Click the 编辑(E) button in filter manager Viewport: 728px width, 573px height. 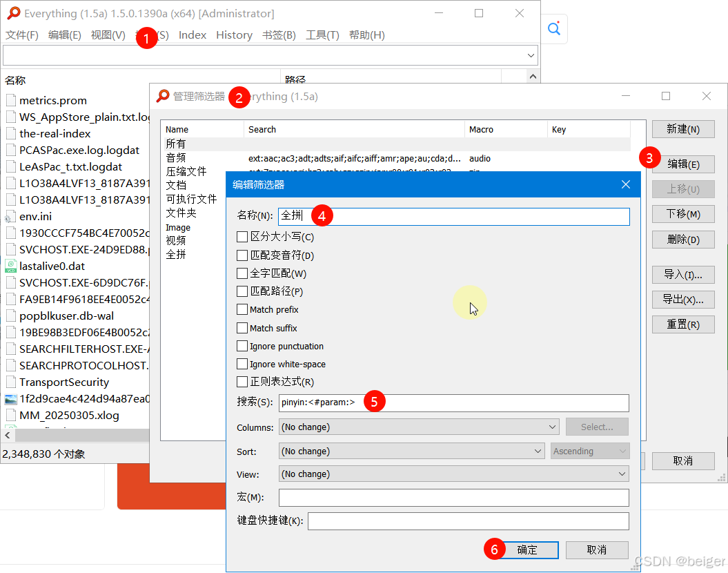click(683, 164)
